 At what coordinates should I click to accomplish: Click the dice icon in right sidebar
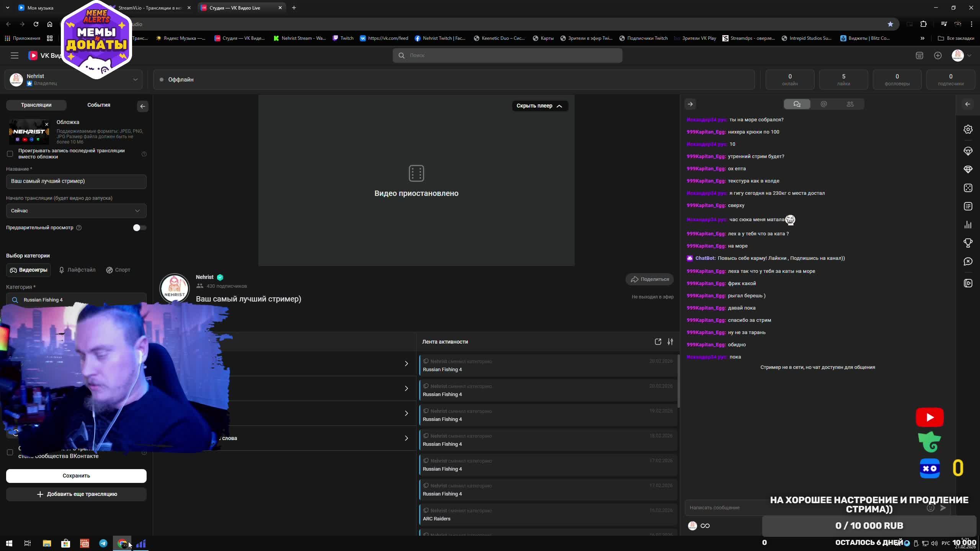point(968,188)
